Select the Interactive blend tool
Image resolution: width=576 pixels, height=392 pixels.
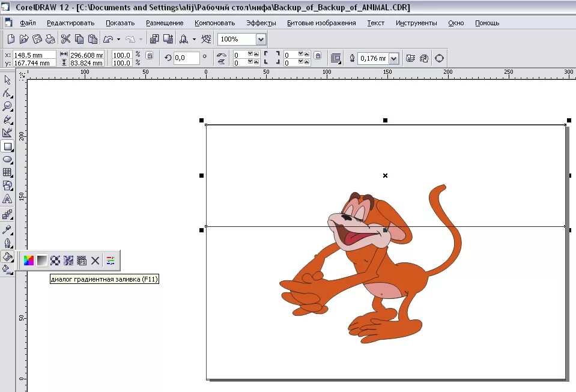pyautogui.click(x=7, y=214)
